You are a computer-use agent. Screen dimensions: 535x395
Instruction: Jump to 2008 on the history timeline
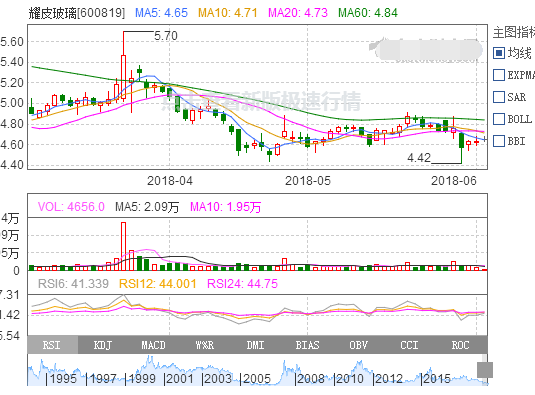tap(310, 379)
